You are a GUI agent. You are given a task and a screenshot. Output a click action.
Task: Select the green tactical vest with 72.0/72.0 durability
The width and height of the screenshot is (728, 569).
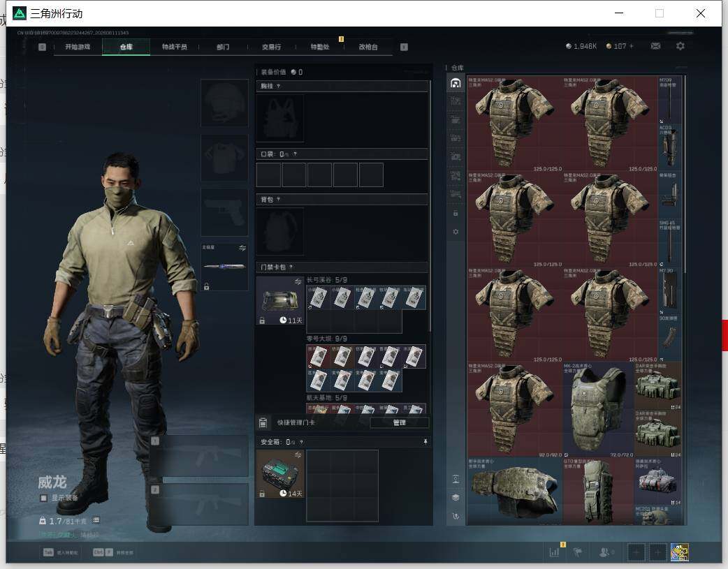[599, 410]
